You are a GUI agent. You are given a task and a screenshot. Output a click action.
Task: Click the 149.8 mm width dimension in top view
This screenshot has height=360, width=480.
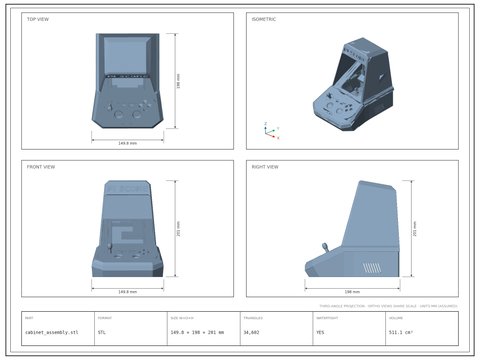coord(127,143)
